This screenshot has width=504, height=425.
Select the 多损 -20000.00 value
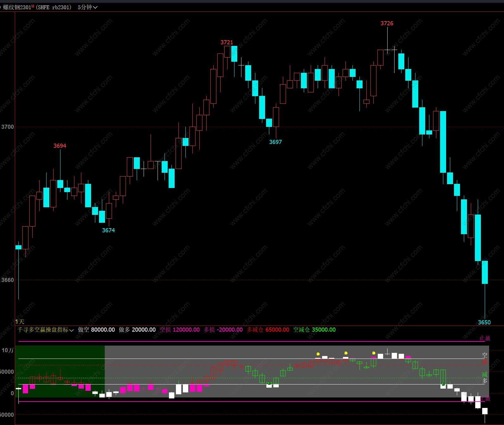(223, 330)
